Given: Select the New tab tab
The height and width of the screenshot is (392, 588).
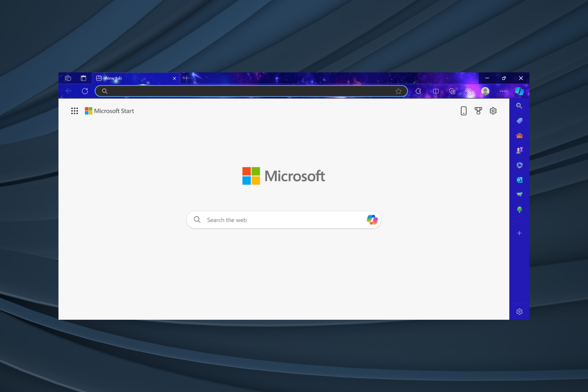Looking at the screenshot, I should [x=136, y=78].
